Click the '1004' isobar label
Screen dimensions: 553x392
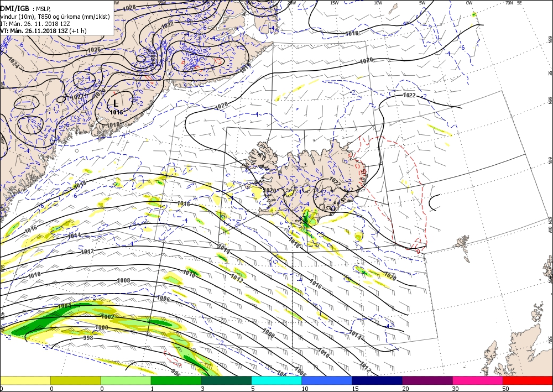coord(65,306)
